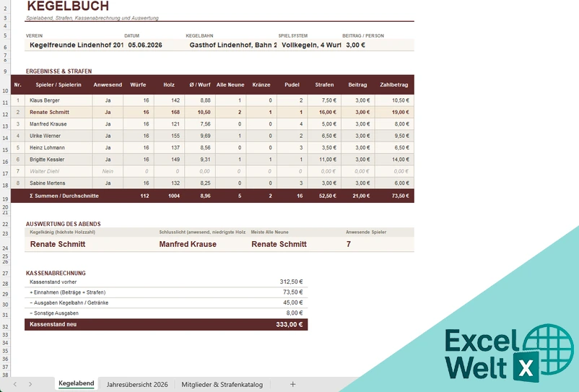Click the KEGELBUCH title cell
The image size is (579, 392).
[68, 6]
